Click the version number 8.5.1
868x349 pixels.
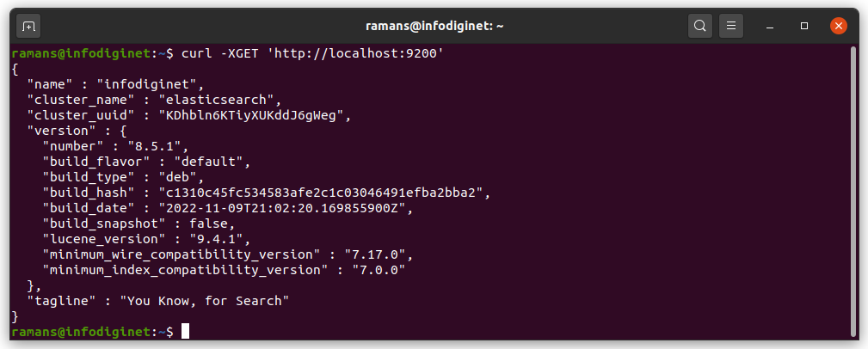(x=159, y=147)
